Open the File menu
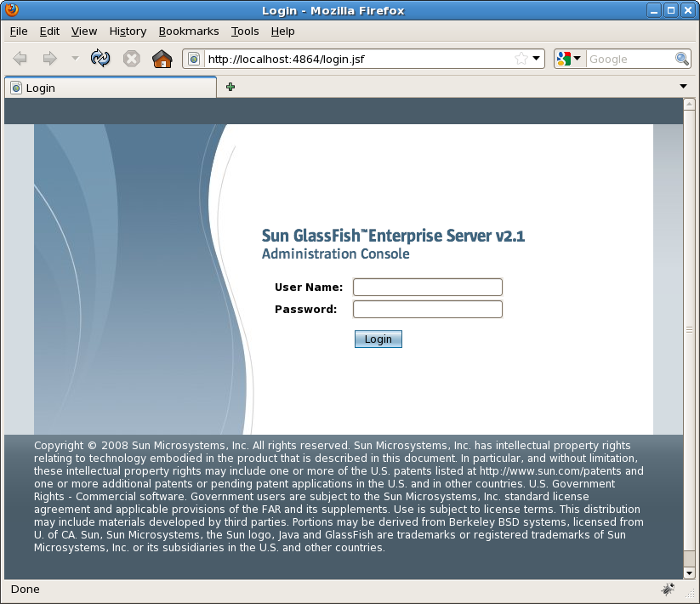This screenshot has height=604, width=700. click(x=19, y=31)
